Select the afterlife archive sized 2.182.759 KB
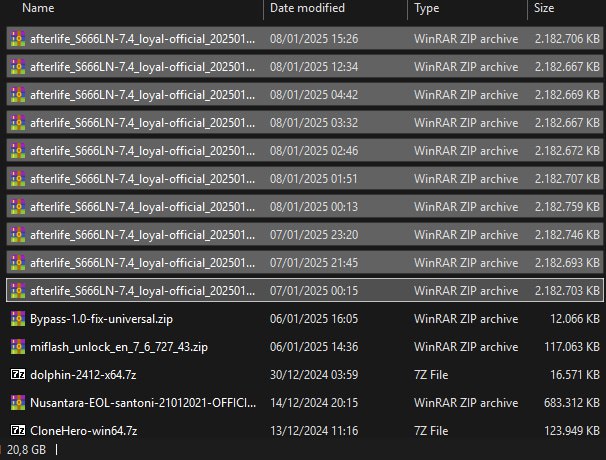The width and height of the screenshot is (606, 460). pyautogui.click(x=305, y=206)
